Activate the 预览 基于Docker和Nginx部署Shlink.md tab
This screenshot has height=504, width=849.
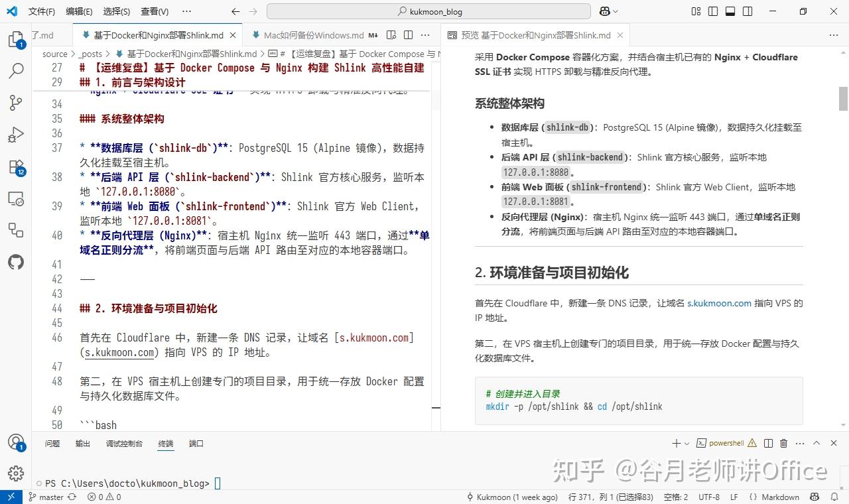(x=536, y=35)
